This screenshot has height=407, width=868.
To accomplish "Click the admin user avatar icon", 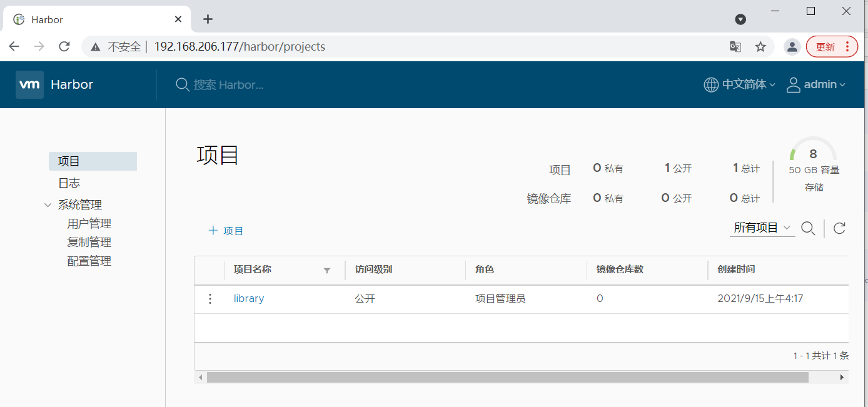I will click(x=794, y=84).
